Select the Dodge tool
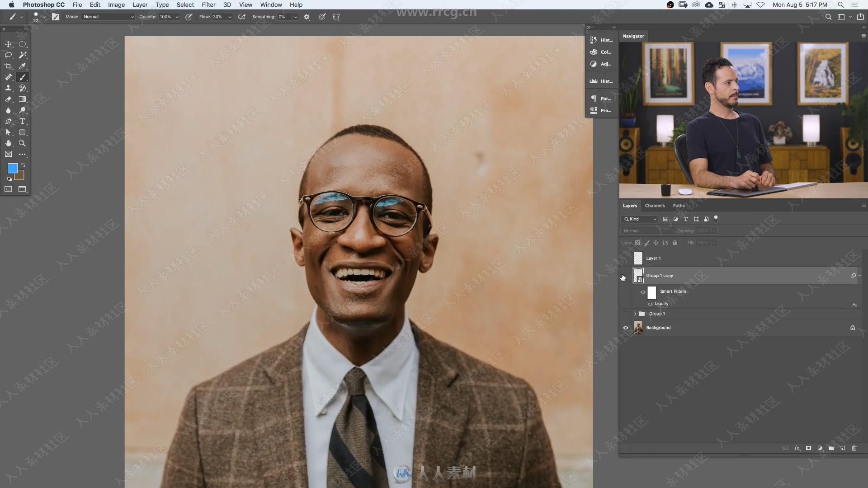The height and width of the screenshot is (488, 868). click(22, 110)
